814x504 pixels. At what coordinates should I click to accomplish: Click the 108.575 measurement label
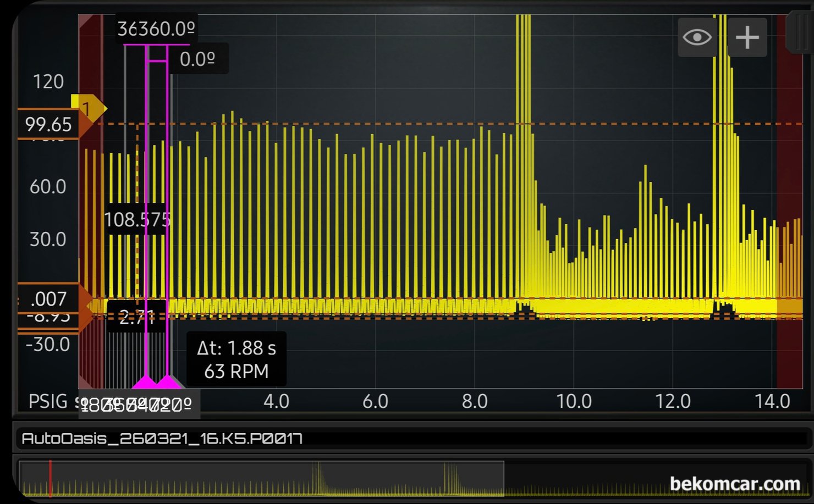[137, 220]
